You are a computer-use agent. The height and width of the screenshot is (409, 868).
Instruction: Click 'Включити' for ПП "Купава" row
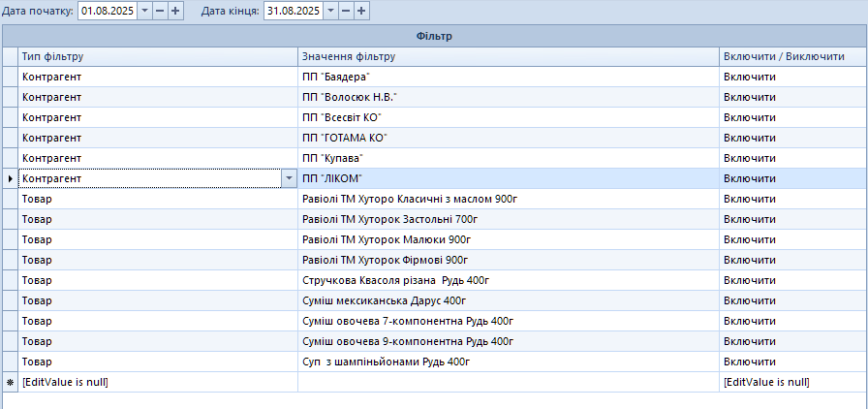tap(792, 158)
